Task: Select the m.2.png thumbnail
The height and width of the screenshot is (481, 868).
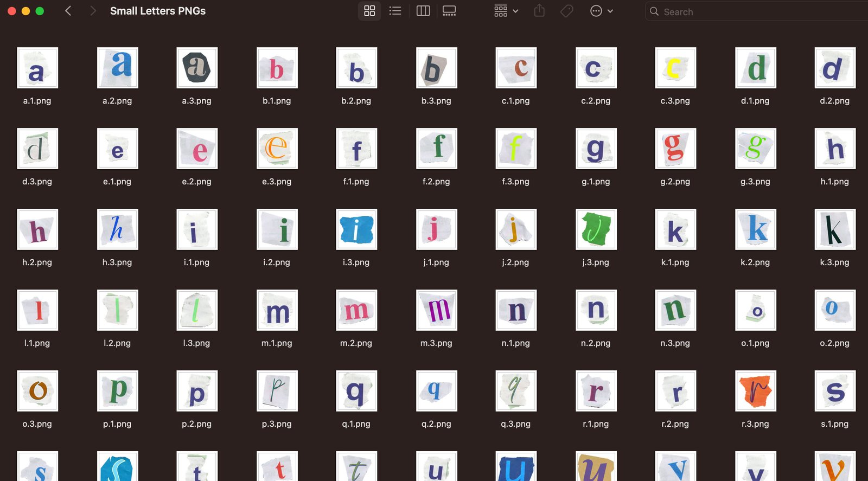Action: (x=356, y=310)
